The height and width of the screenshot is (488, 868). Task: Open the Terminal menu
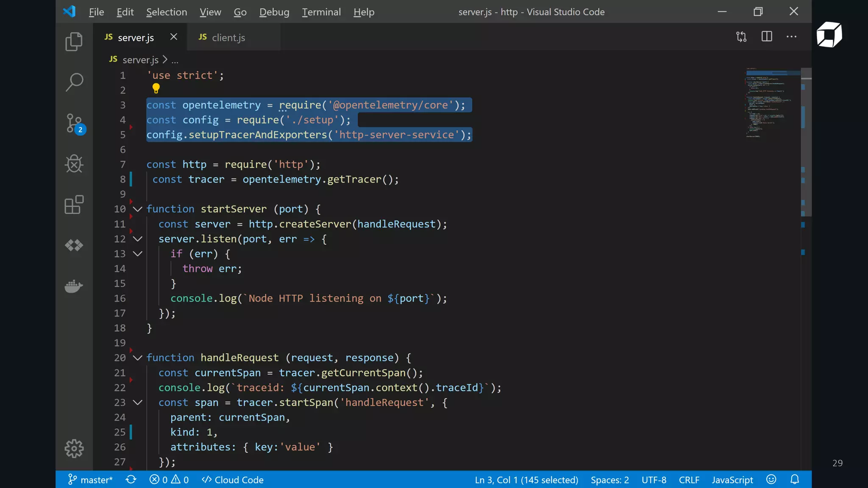tap(321, 12)
